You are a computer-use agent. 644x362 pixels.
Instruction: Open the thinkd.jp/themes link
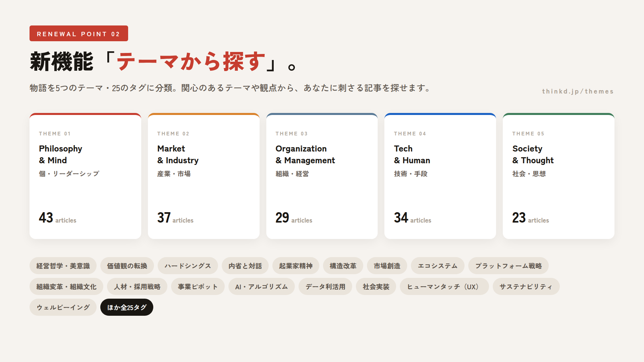pyautogui.click(x=578, y=92)
